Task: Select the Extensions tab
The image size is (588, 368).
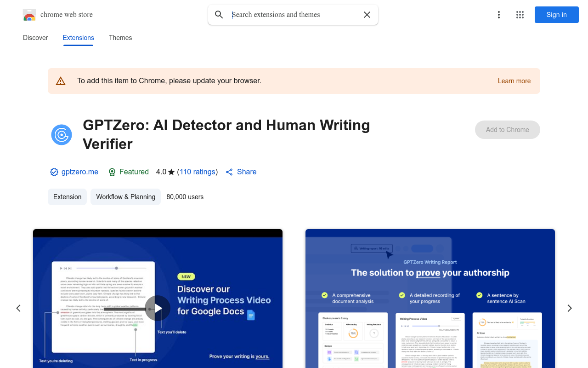Action: (79, 38)
